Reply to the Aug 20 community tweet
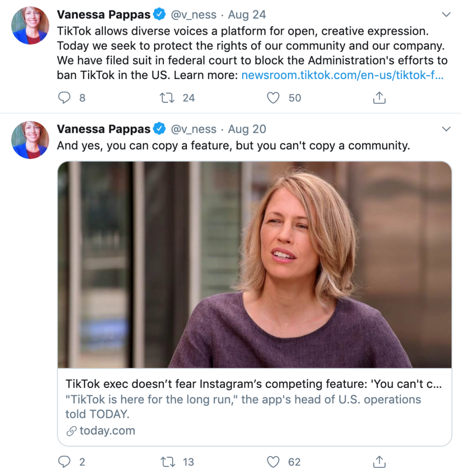Screen dimensions: 461x476 64,462
